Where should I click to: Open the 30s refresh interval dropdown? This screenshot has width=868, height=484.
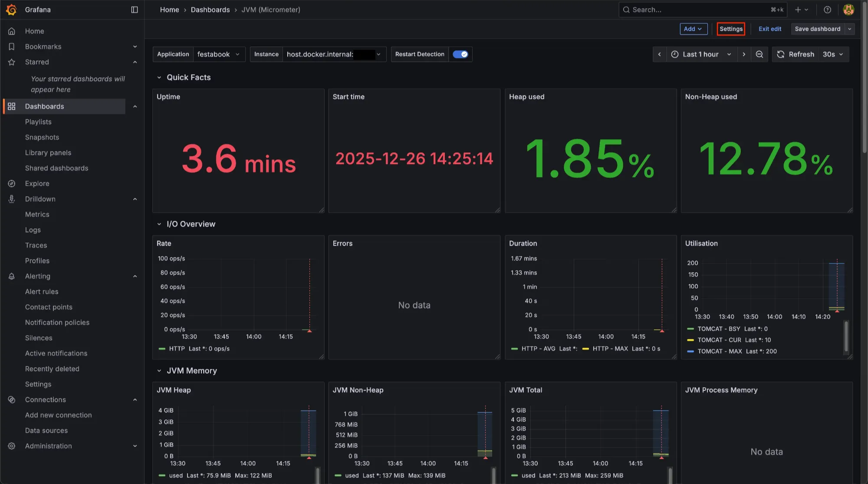[833, 54]
